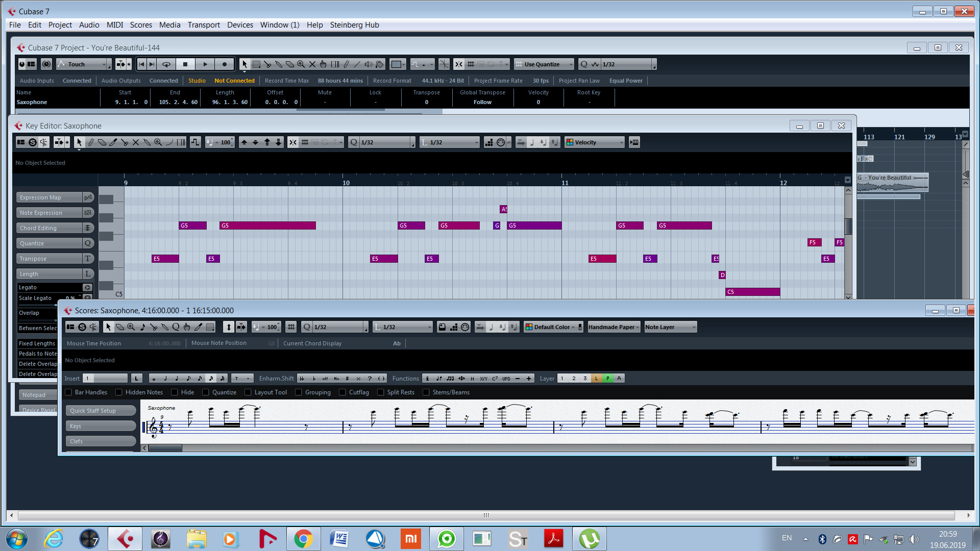
Task: Open the MIDI menu
Action: (114, 25)
